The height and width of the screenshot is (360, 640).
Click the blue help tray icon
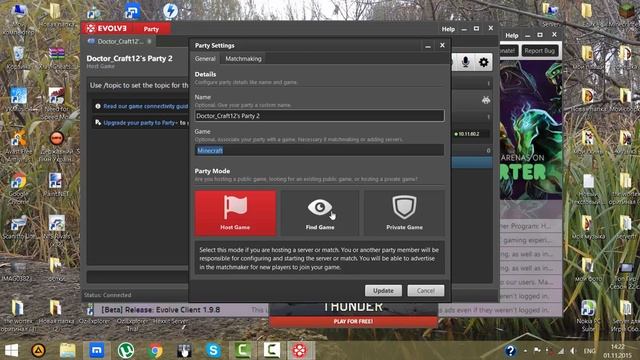[510, 351]
